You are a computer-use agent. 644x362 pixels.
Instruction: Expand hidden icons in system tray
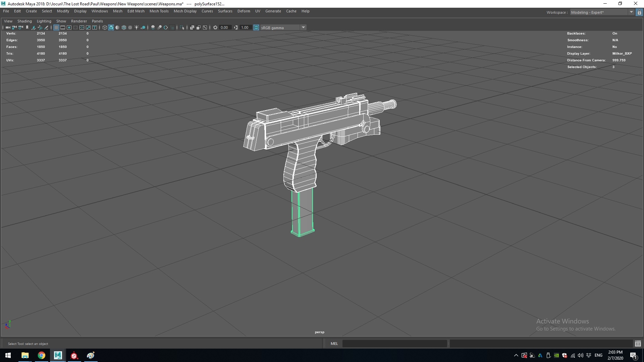(516, 355)
